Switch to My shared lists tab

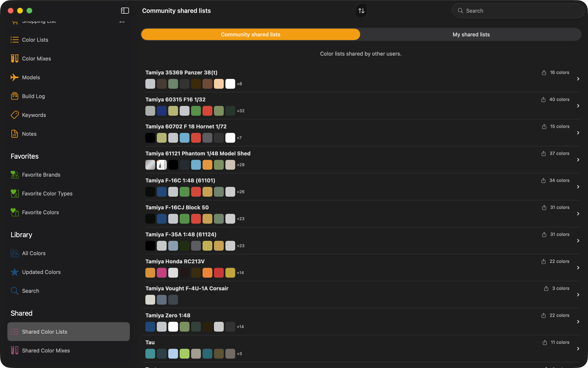tap(471, 34)
